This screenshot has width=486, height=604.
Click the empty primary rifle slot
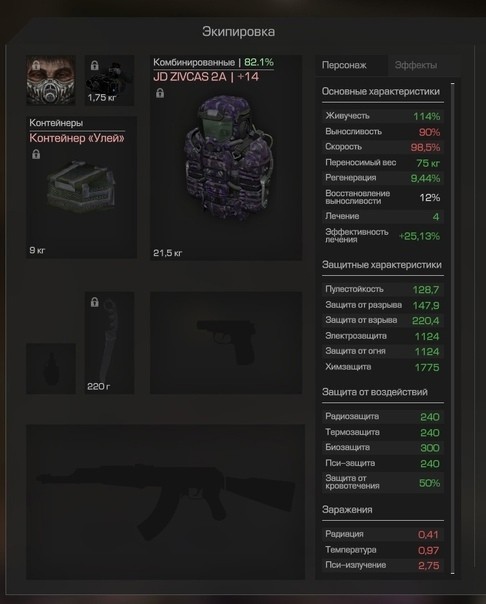click(166, 502)
